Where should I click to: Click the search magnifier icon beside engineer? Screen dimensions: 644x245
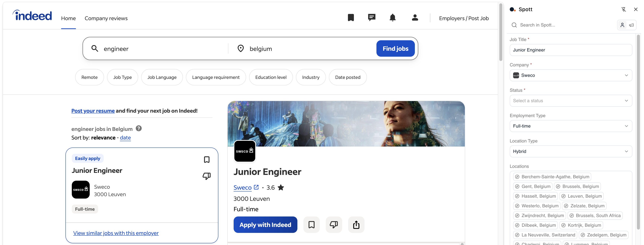coord(95,48)
